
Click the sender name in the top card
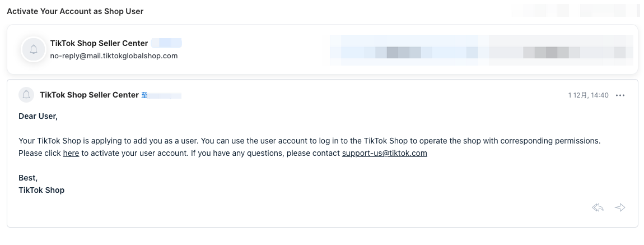click(x=99, y=43)
